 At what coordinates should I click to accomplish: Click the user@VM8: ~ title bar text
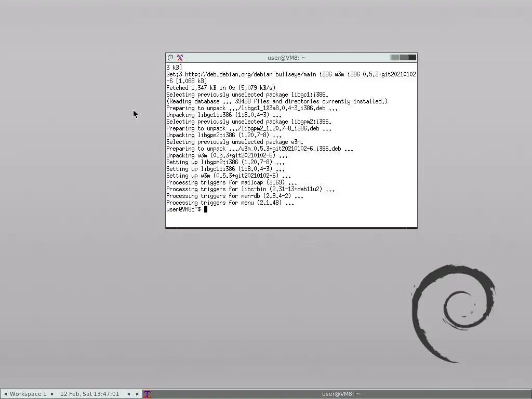[x=286, y=58]
